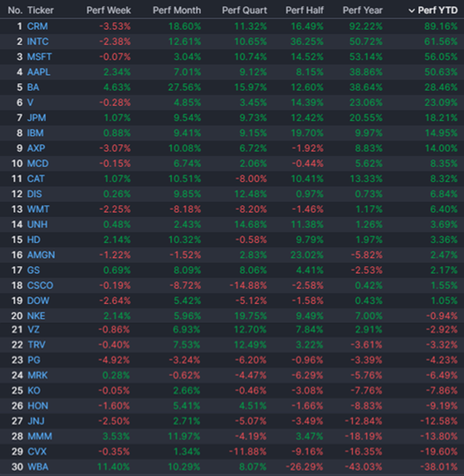
Task: Click the No. column header
Action: point(15,10)
